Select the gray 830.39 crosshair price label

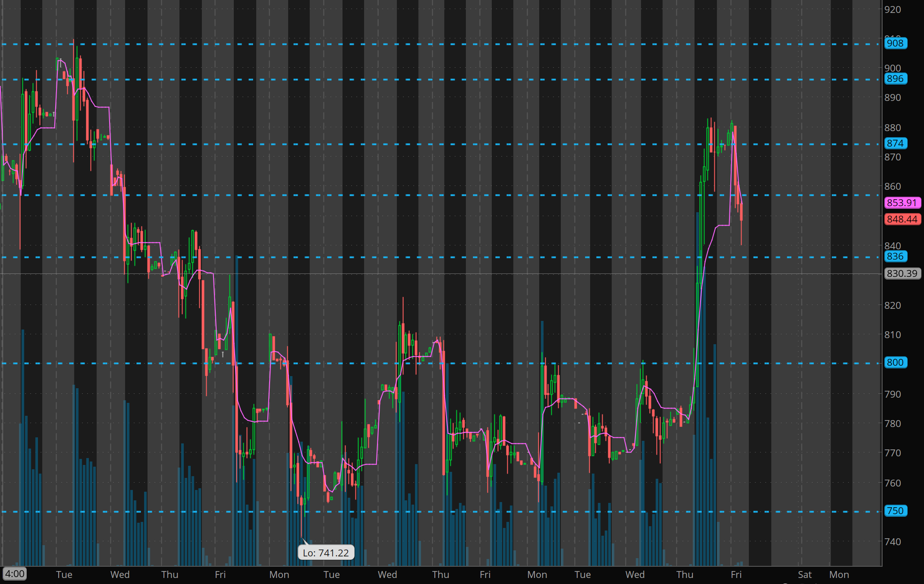point(902,274)
